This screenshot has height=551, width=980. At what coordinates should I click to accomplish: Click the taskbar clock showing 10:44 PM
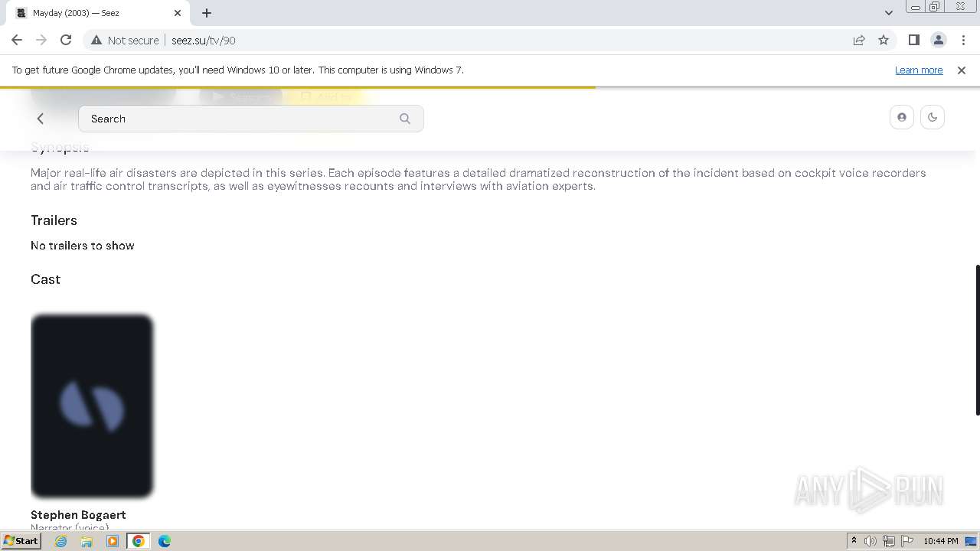point(941,541)
